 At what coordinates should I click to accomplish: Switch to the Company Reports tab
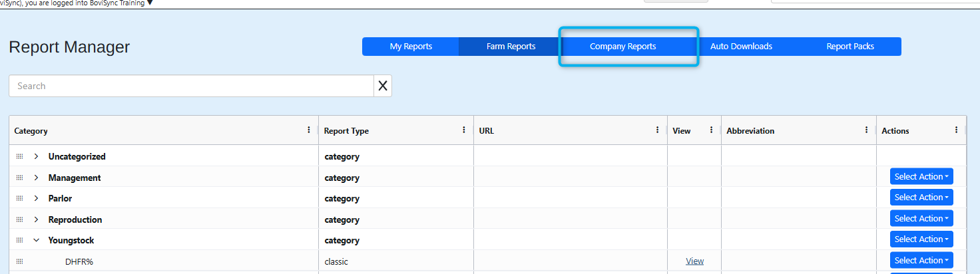[622, 47]
